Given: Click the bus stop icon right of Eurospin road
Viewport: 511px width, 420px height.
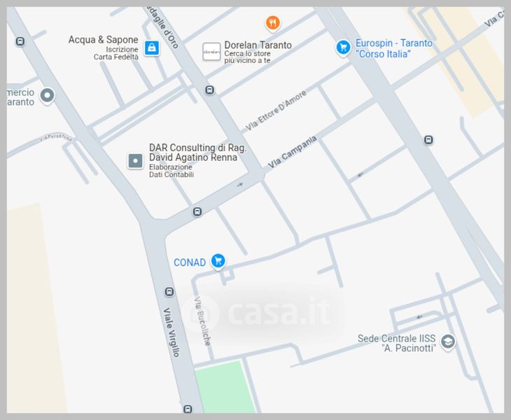Looking at the screenshot, I should coord(428,140).
